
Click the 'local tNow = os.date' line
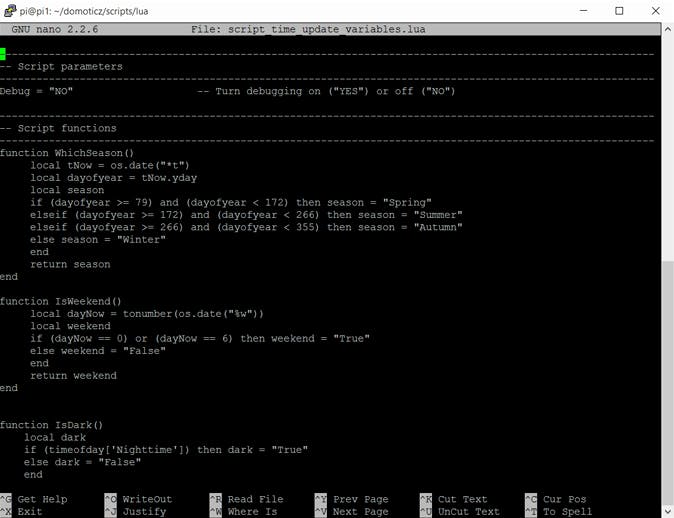110,166
